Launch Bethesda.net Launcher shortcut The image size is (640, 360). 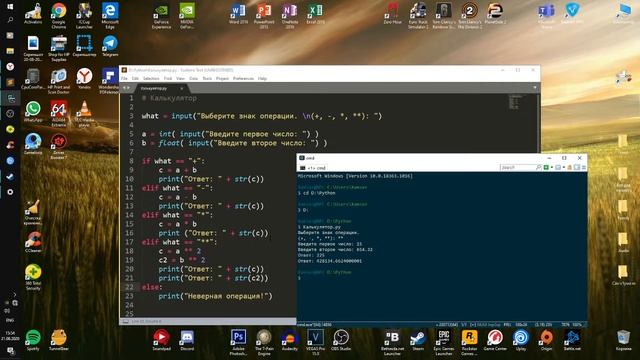392,342
